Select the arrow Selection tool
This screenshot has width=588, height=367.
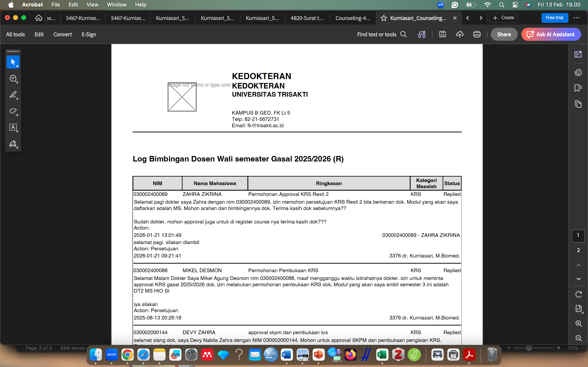click(x=13, y=62)
